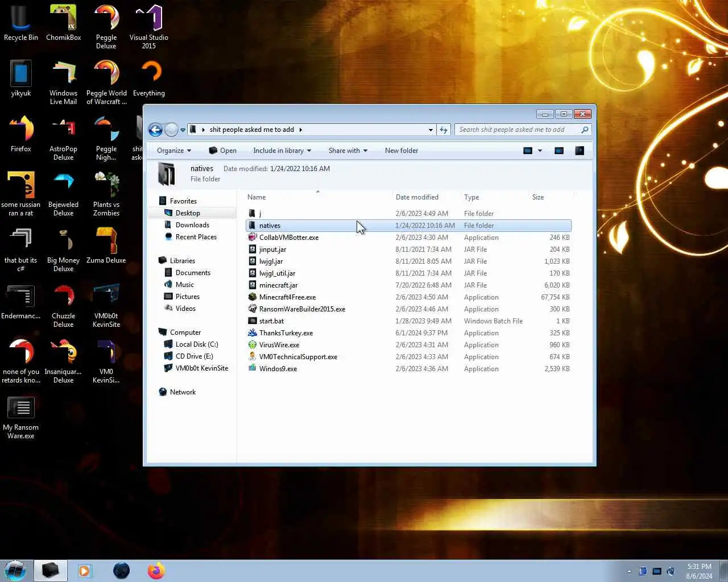Launch Firefox from desktop icon

tap(21, 135)
